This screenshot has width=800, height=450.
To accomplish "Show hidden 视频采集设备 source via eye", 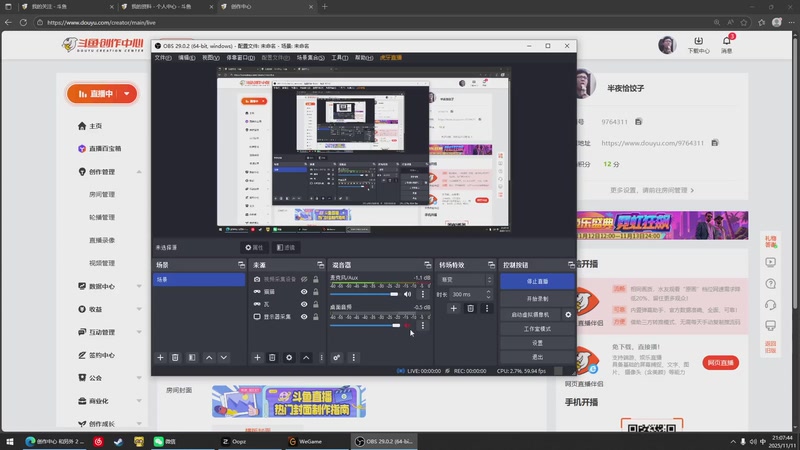I will [x=304, y=279].
